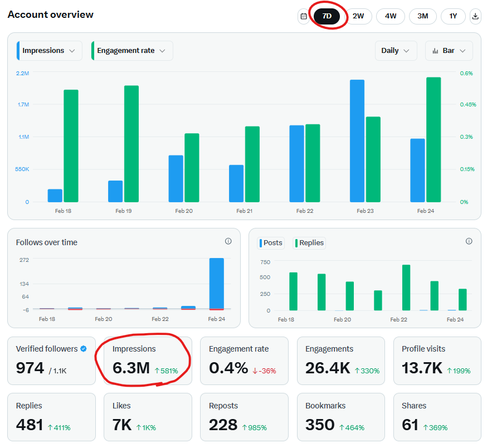Open the Profile visits stat card

437,361
